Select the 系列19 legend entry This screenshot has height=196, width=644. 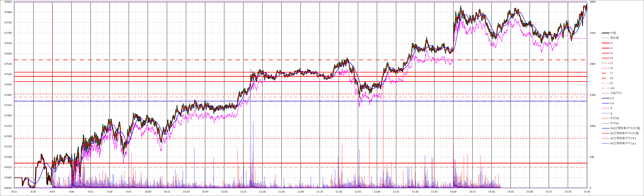[614, 123]
